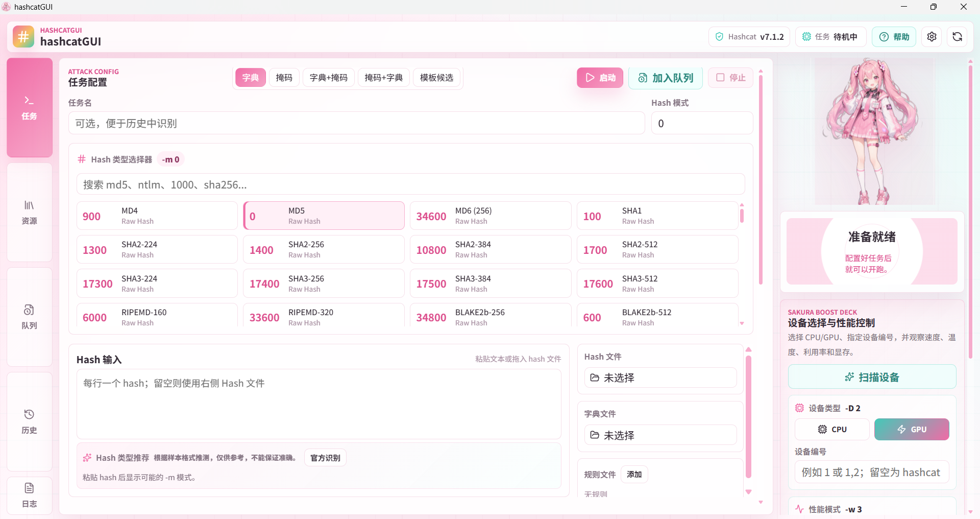Select CPU device type
This screenshot has width=980, height=519.
click(x=832, y=429)
